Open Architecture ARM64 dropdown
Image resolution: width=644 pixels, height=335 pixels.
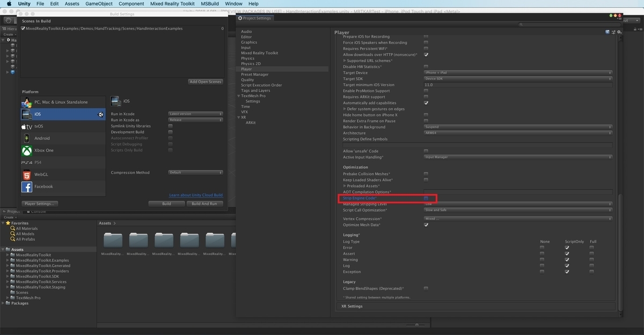pyautogui.click(x=518, y=133)
